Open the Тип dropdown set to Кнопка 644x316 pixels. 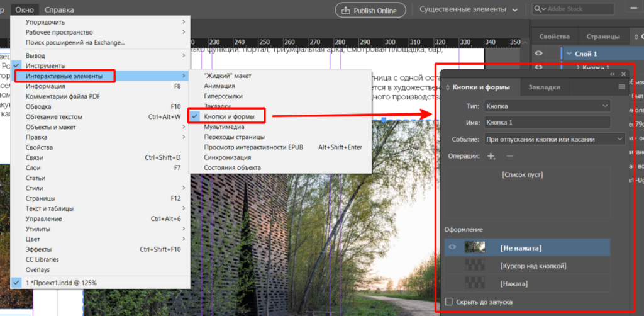(547, 106)
